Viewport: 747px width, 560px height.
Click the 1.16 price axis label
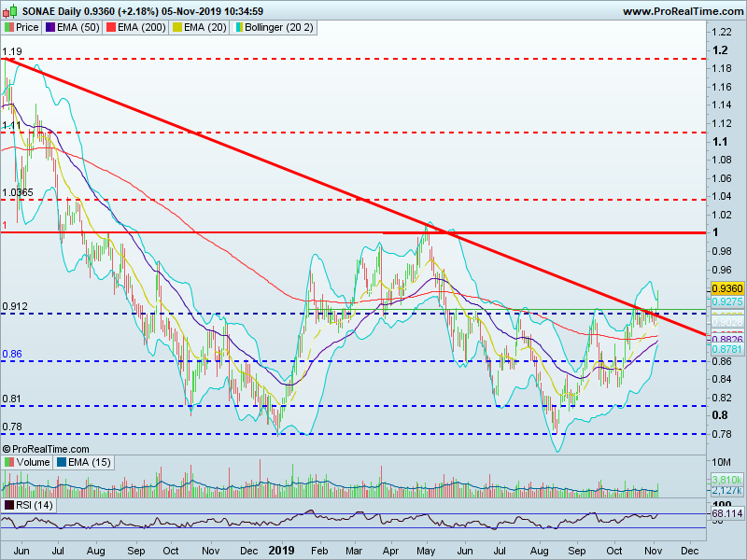click(x=721, y=87)
